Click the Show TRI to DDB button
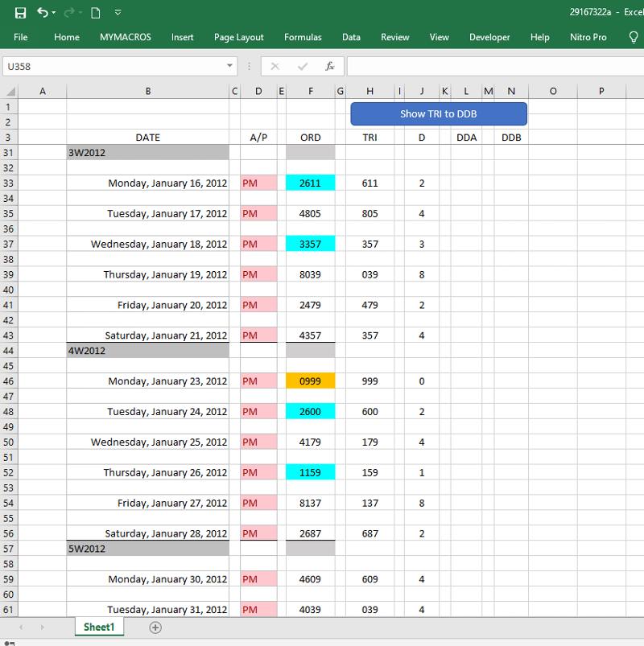Viewport: 644px width, 646px height. [439, 114]
